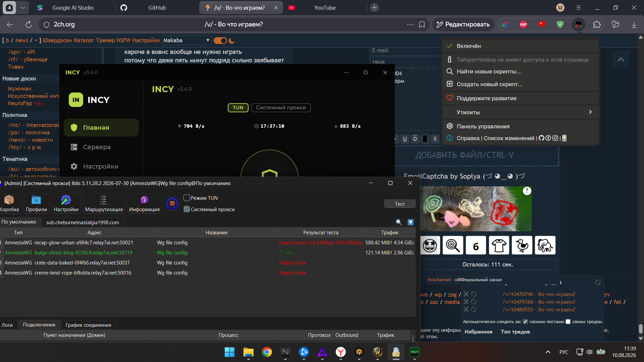This screenshot has height=362, width=644.
Task: Open the Настройки section in the INCY sidebar
Action: coord(101,166)
